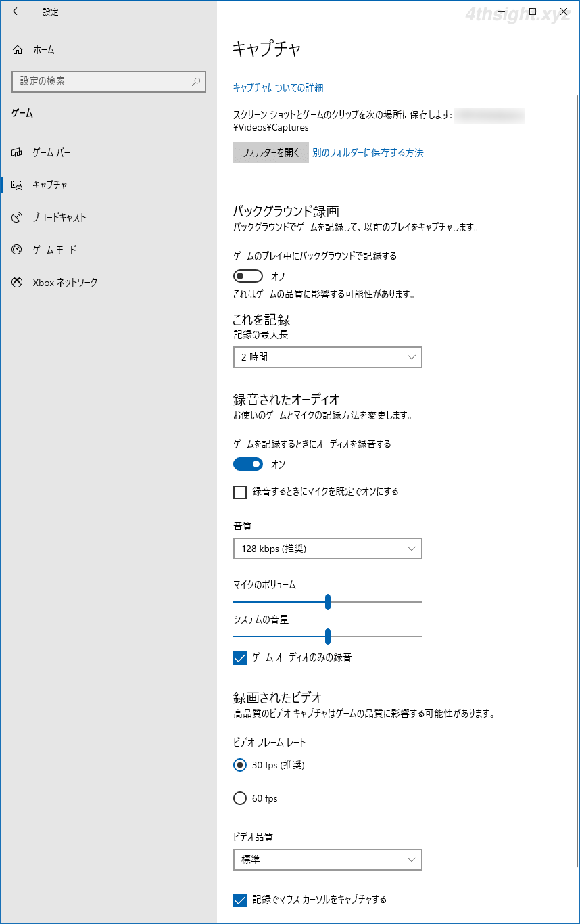Click the 設定の検索 search field
Viewport: 580px width, 924px height.
108,81
